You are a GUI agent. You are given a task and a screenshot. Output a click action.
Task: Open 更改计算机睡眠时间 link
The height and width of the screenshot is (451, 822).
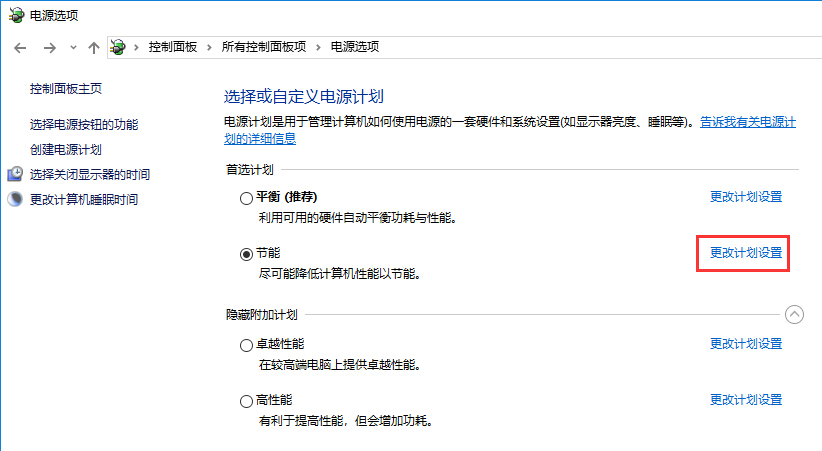coord(84,199)
